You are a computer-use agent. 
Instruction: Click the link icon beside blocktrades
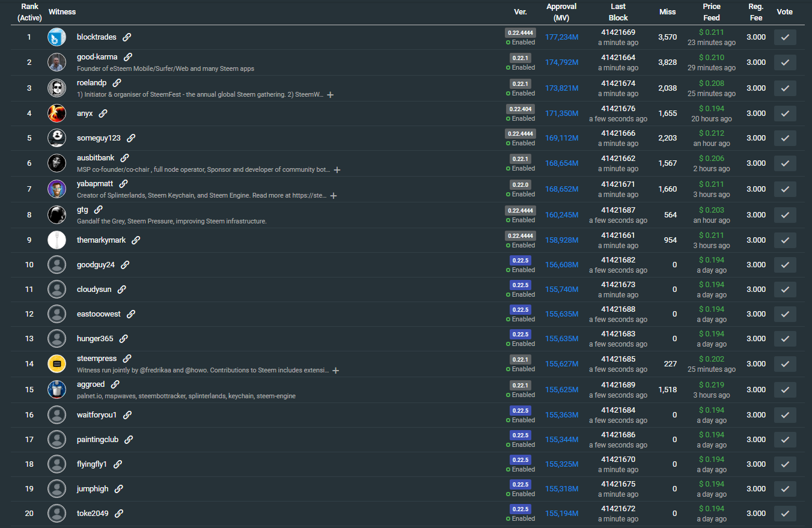click(127, 37)
